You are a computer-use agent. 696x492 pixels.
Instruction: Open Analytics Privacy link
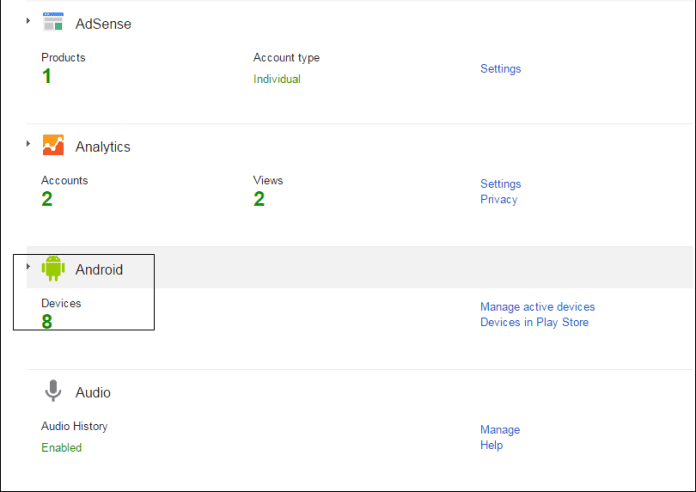(x=498, y=199)
